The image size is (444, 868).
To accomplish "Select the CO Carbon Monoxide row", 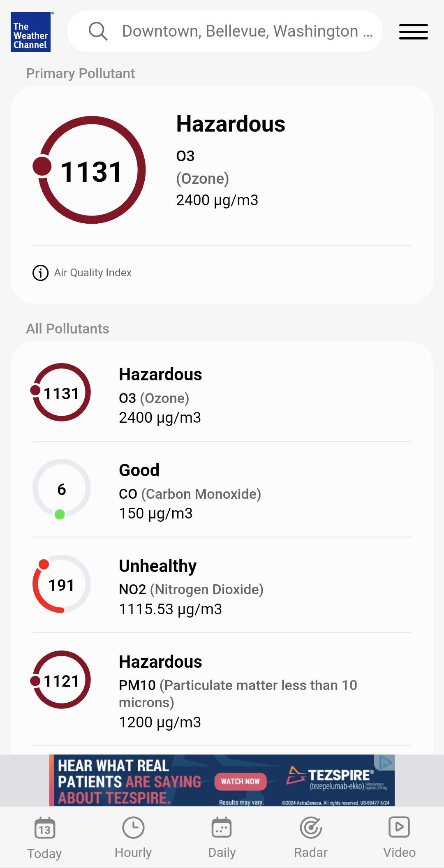I will coord(222,489).
